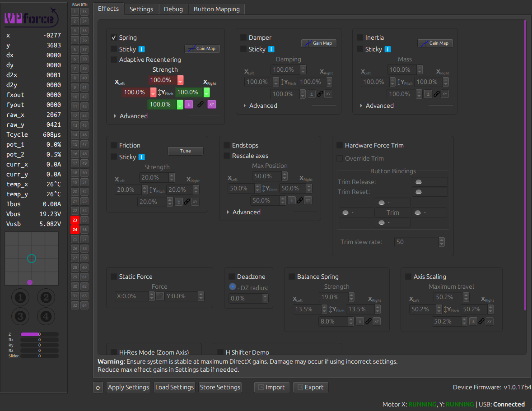Click the Inertia plus-minus icon

[x=428, y=94]
